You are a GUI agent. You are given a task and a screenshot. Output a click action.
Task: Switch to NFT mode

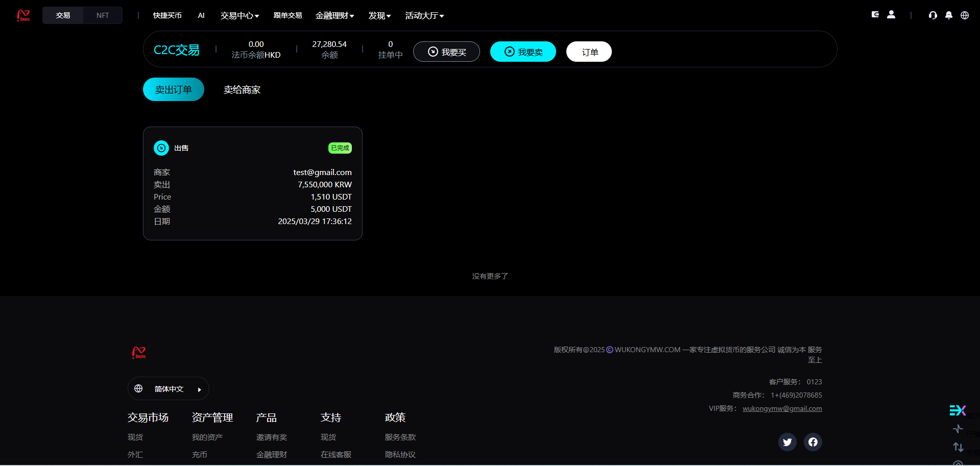click(x=102, y=15)
